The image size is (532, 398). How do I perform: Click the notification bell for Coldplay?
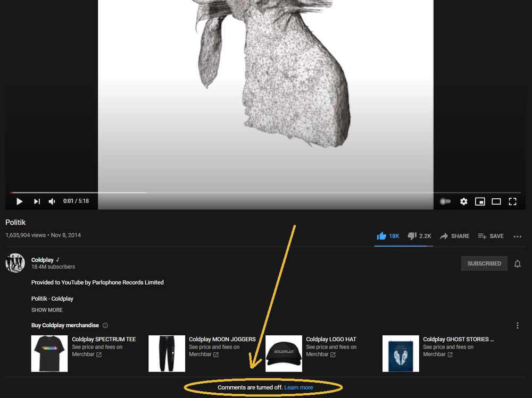[x=517, y=263]
